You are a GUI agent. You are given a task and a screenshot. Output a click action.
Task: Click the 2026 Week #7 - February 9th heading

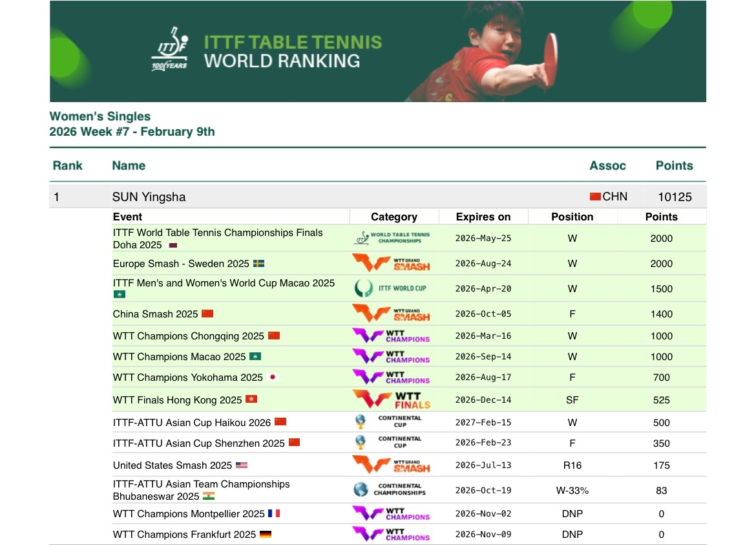[132, 132]
